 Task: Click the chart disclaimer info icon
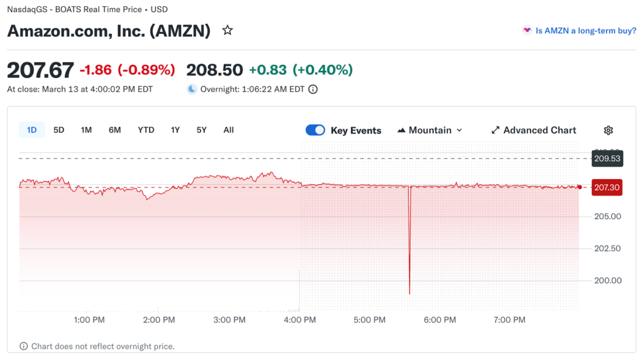(x=24, y=346)
